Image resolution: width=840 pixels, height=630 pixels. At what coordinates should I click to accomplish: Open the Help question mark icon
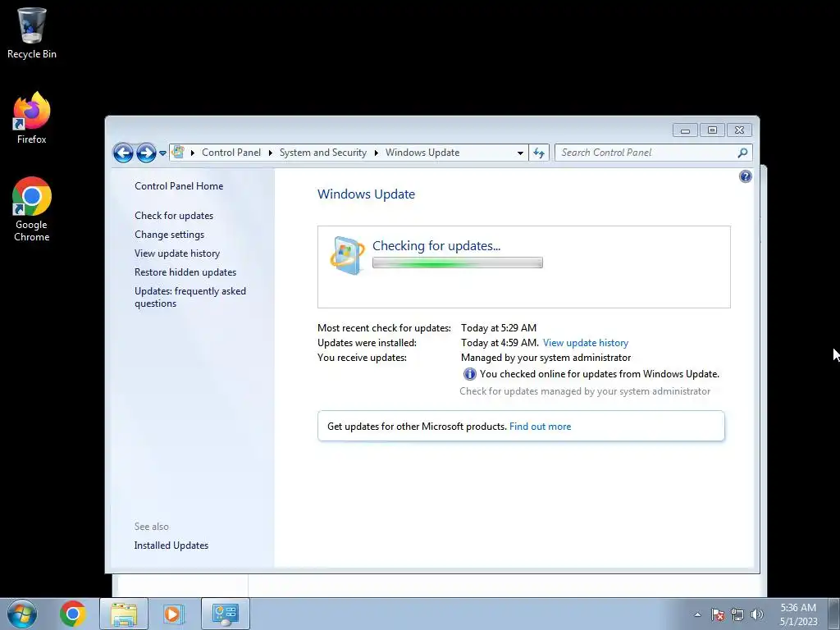(745, 176)
